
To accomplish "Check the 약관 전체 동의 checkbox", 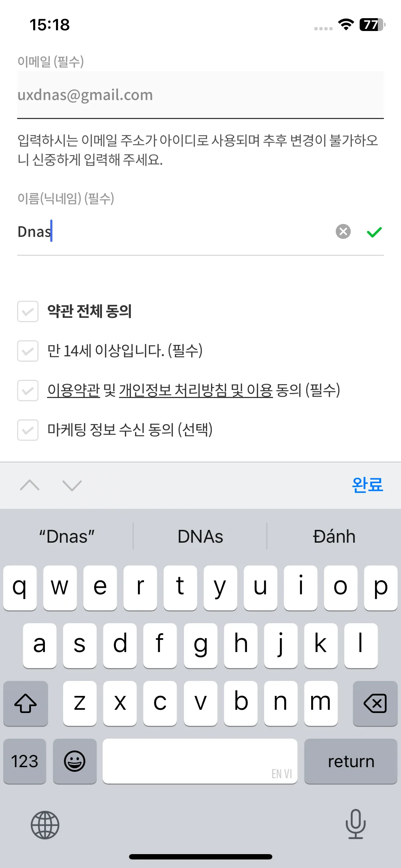I will coord(28,311).
